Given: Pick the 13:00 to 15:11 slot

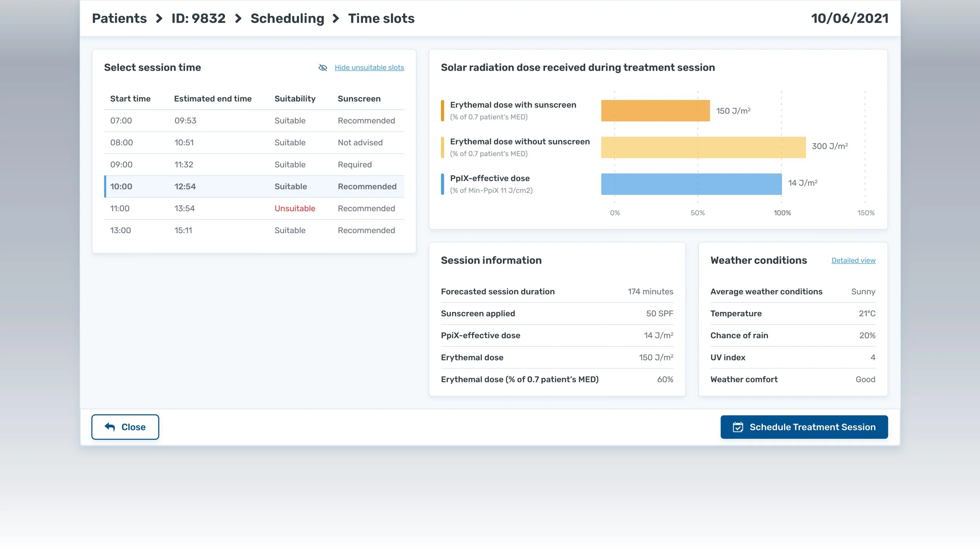Looking at the screenshot, I should 254,230.
